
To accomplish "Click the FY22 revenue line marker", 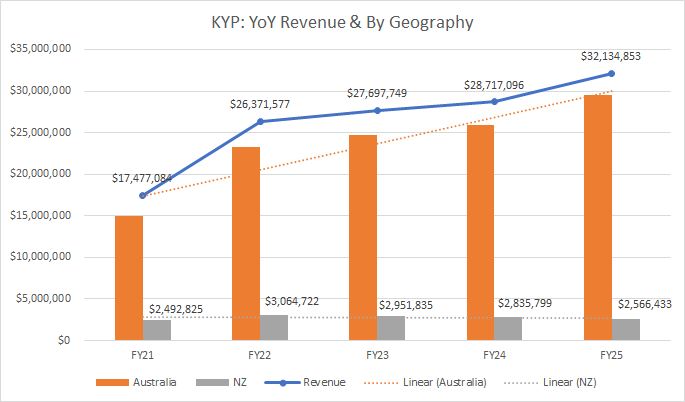I will (260, 121).
